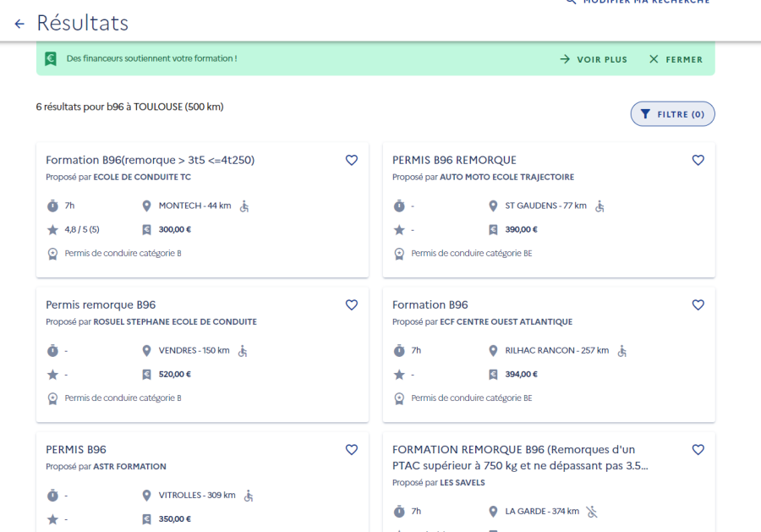The image size is (761, 532).
Task: Open the Formation B96 listing by ECF
Action: [x=430, y=304]
